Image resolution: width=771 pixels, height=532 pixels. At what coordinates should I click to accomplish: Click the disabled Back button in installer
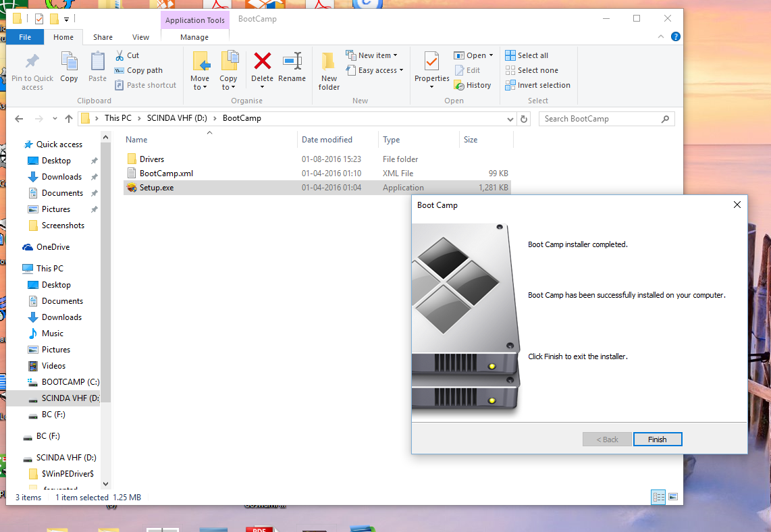pos(607,439)
